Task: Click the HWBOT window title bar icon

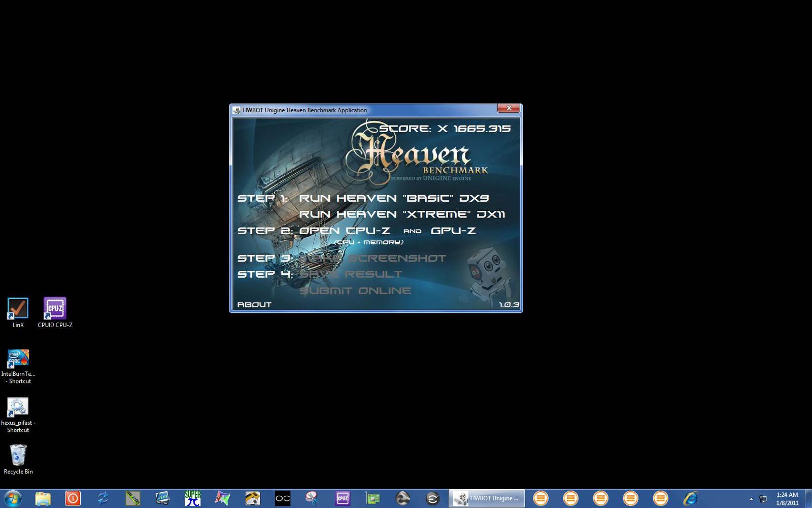Action: click(x=236, y=110)
